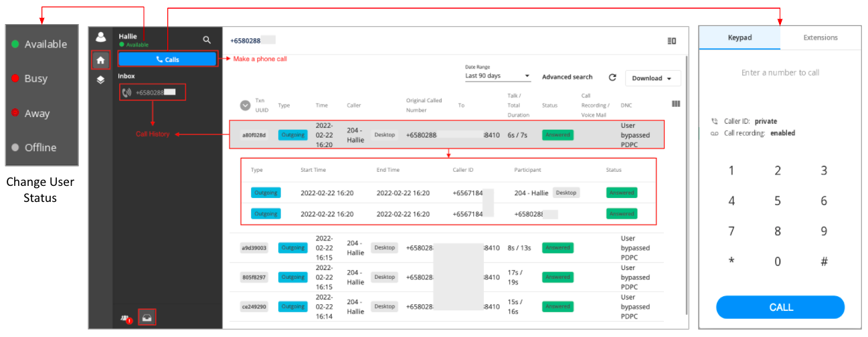The height and width of the screenshot is (337, 868).
Task: Tap keypad digit 9
Action: pyautogui.click(x=824, y=231)
